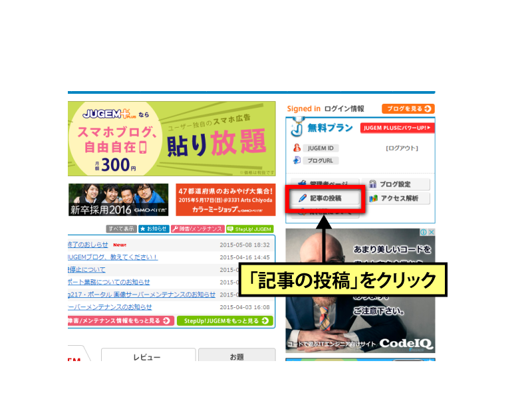Open JUGEMブログ、教えてください news link
This screenshot has width=532, height=399.
(112, 257)
